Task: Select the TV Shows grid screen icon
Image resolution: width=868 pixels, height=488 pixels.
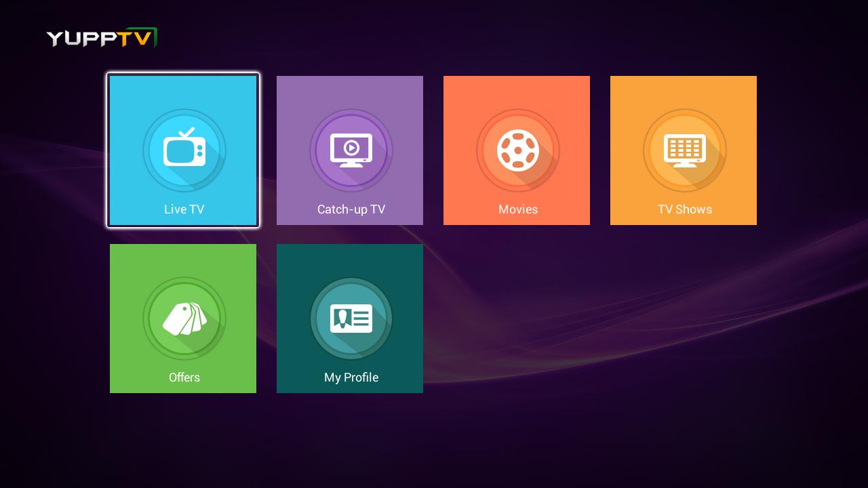Action: coord(685,150)
